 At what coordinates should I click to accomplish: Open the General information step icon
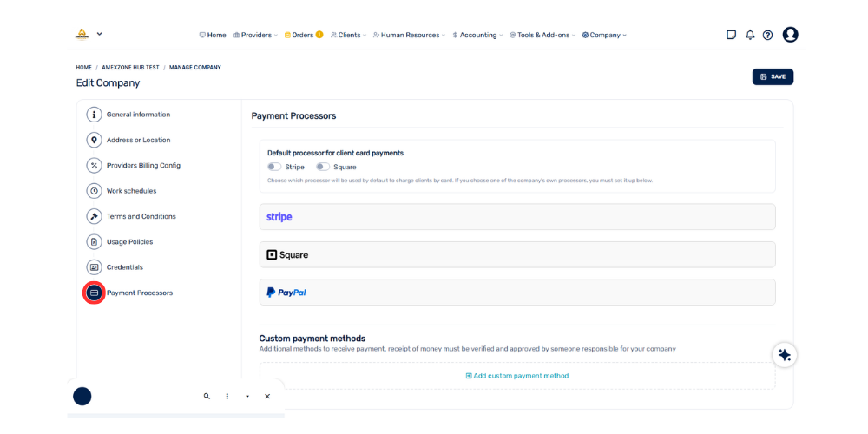(94, 115)
